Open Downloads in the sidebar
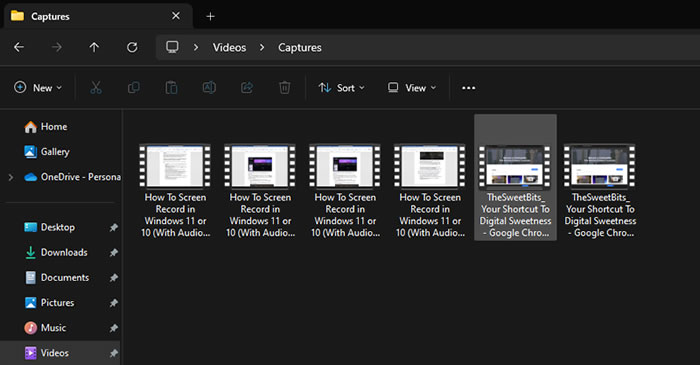 point(56,252)
